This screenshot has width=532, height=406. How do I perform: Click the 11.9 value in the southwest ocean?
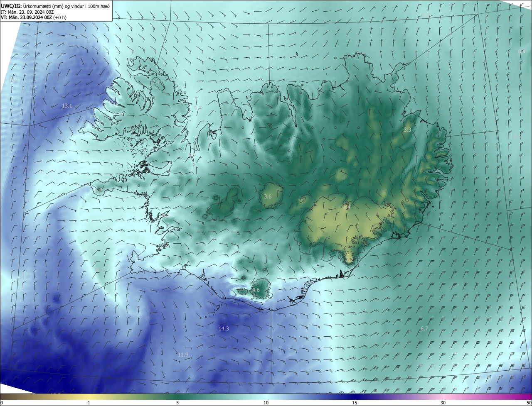pos(183,355)
